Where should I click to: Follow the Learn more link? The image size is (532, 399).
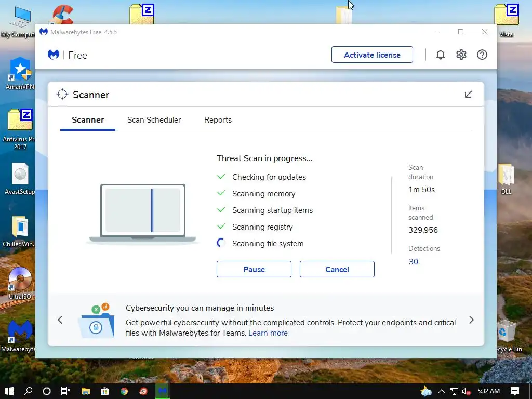(268, 333)
